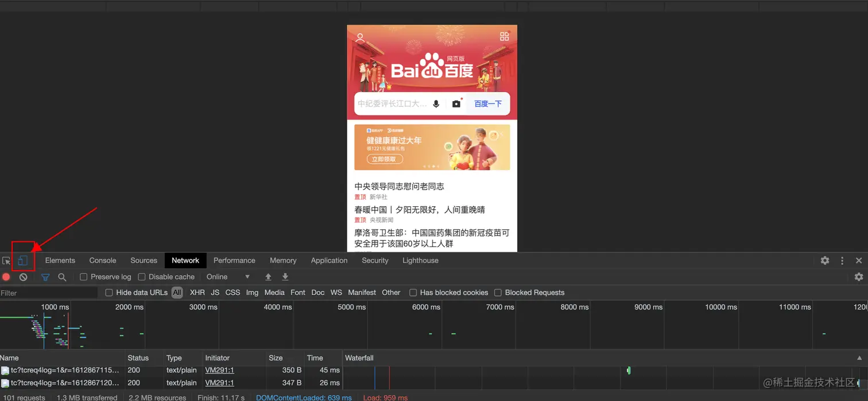The height and width of the screenshot is (401, 868).
Task: Open DevTools more options menu
Action: (x=842, y=260)
